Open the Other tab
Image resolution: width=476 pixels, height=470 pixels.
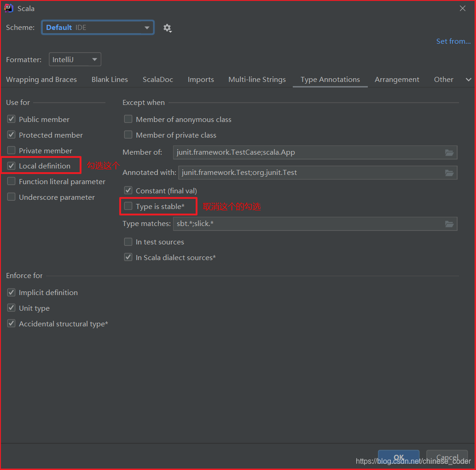tap(443, 80)
